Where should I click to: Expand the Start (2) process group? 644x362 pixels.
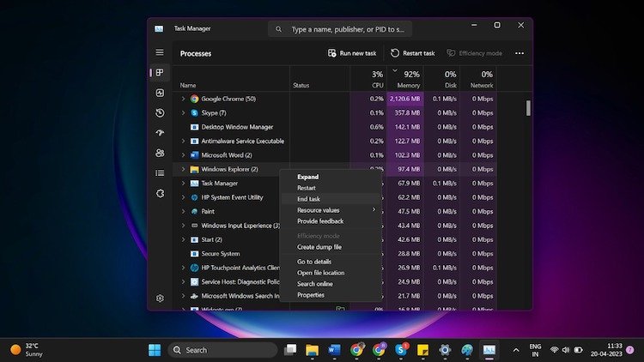tap(183, 239)
